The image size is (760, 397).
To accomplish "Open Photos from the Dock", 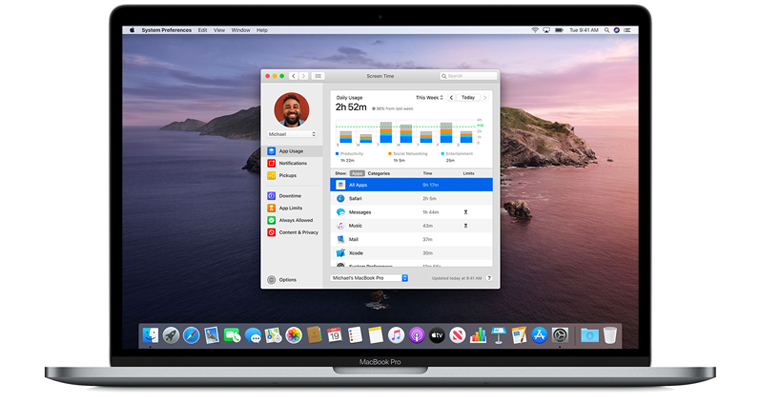I will pyautogui.click(x=293, y=335).
